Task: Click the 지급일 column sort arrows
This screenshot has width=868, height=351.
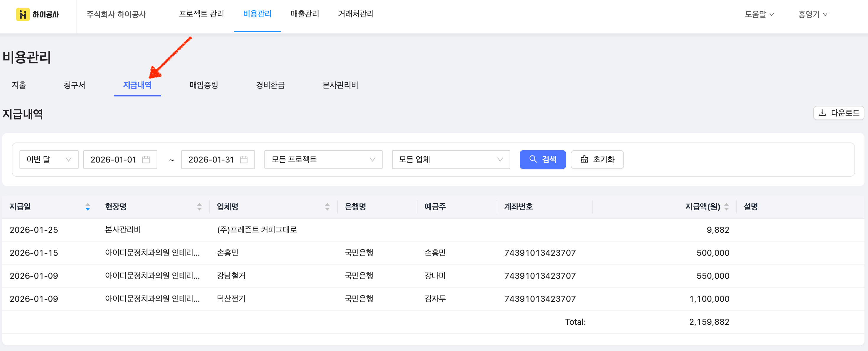Action: pyautogui.click(x=88, y=207)
